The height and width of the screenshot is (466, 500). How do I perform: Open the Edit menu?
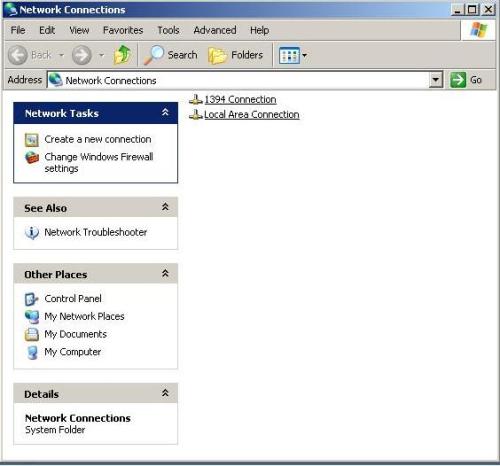click(47, 30)
